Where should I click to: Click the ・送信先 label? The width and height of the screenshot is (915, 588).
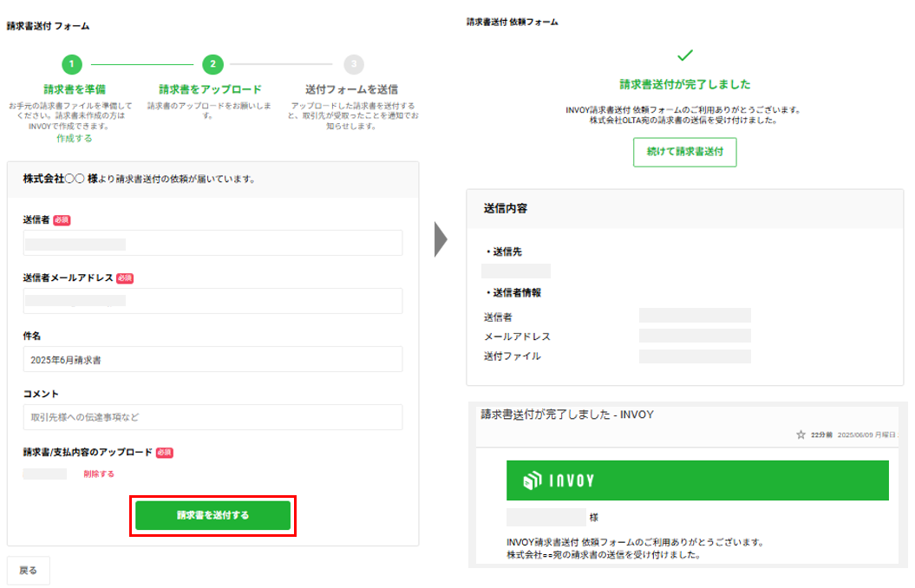pyautogui.click(x=503, y=252)
